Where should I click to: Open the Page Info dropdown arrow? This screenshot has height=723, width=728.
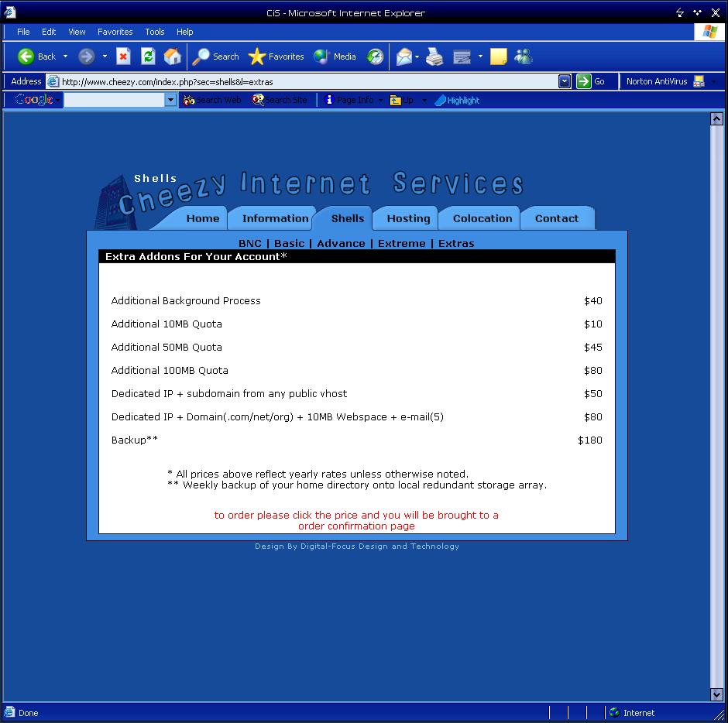[380, 100]
